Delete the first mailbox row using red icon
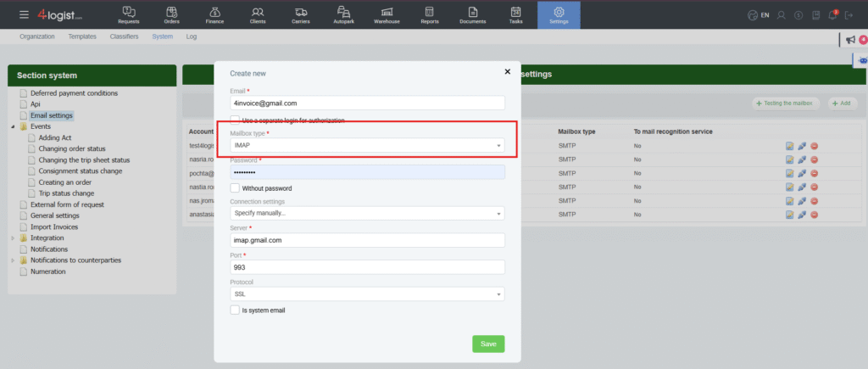This screenshot has height=369, width=868. pos(814,146)
